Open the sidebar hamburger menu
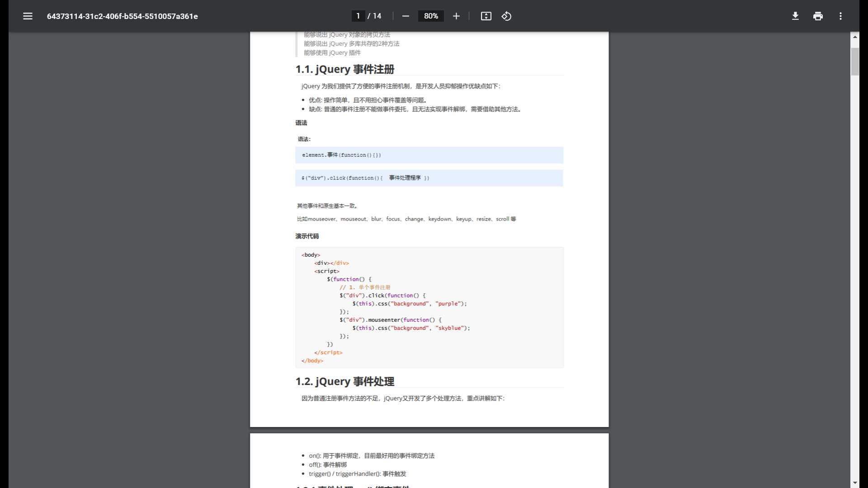Viewport: 868px width, 488px height. pyautogui.click(x=28, y=16)
